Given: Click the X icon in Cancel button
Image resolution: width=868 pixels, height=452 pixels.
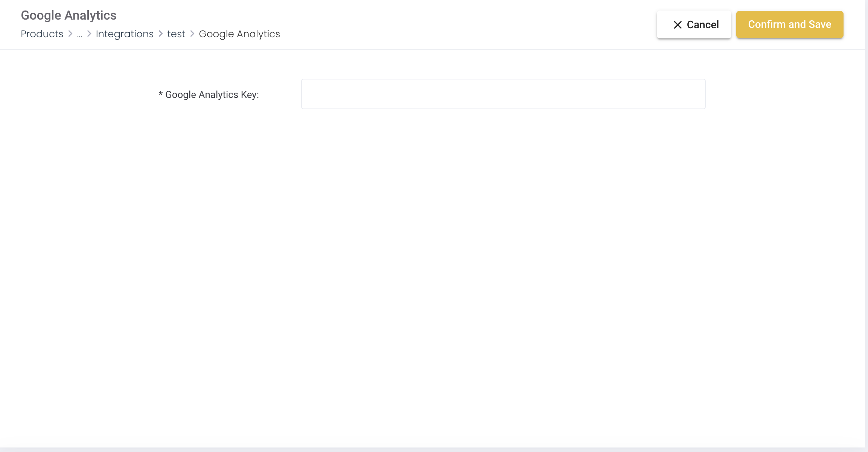Looking at the screenshot, I should pyautogui.click(x=678, y=25).
